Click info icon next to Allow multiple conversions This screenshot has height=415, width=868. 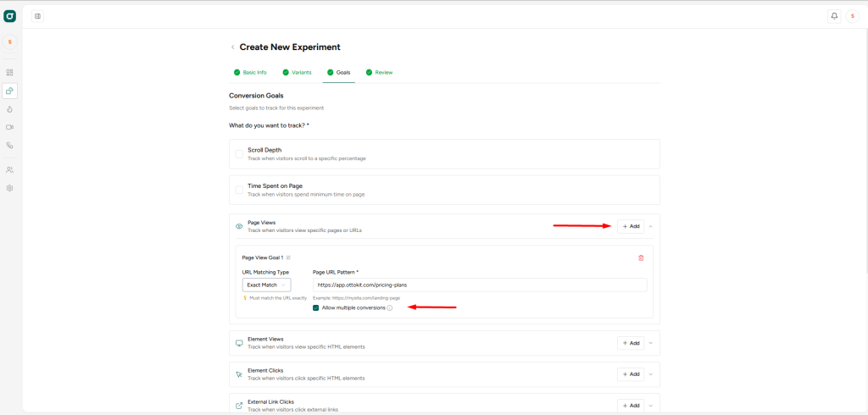click(x=390, y=307)
